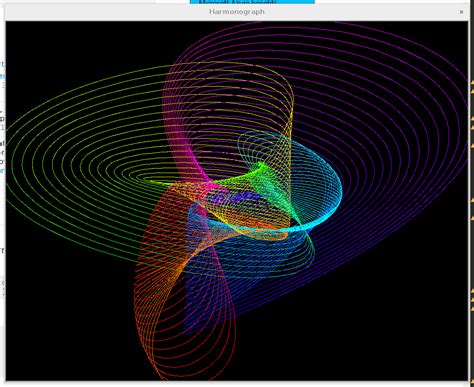
Task: Close the Harmonograph window
Action: (461, 12)
